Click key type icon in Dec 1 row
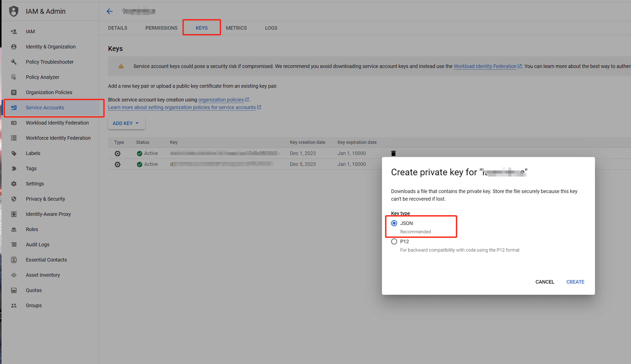 [117, 153]
